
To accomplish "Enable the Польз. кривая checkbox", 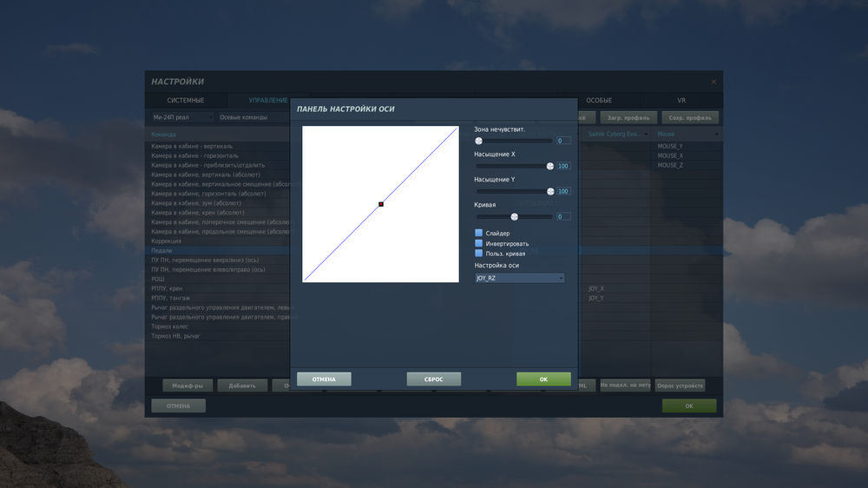I will tap(479, 254).
